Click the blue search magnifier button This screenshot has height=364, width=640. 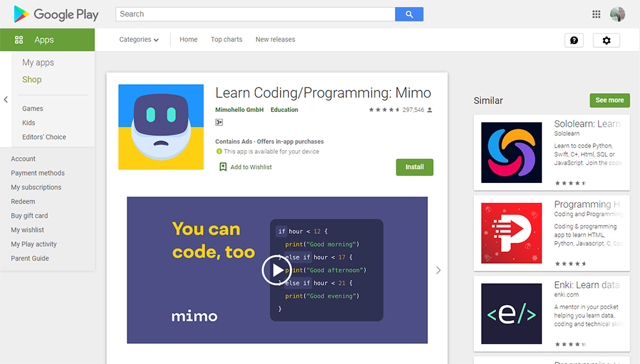tap(409, 14)
